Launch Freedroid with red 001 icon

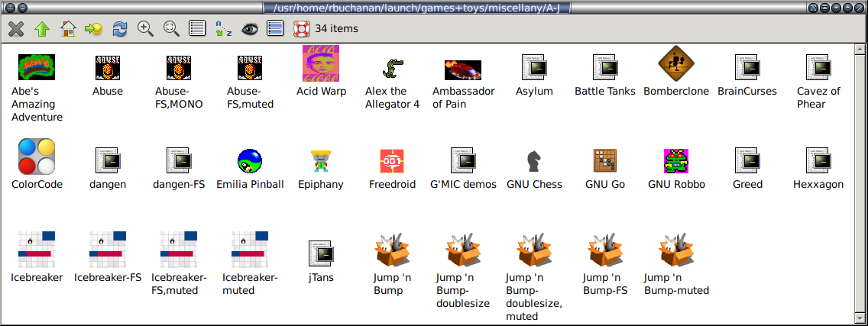pos(392,161)
